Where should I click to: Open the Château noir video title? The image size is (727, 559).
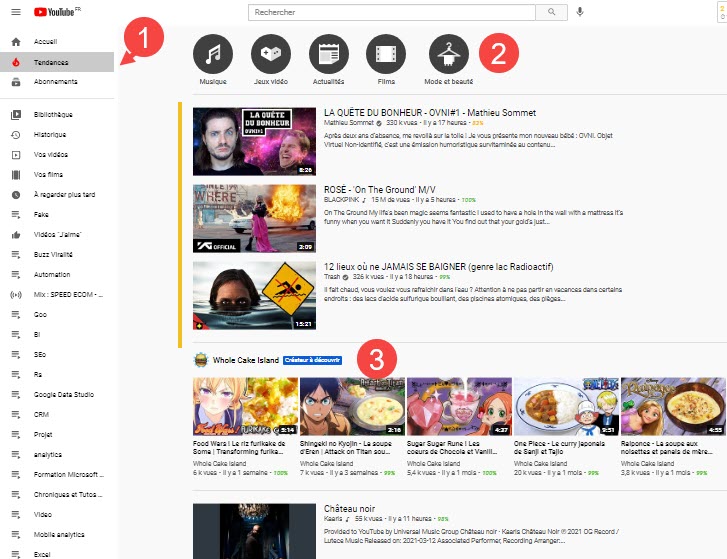pos(349,508)
